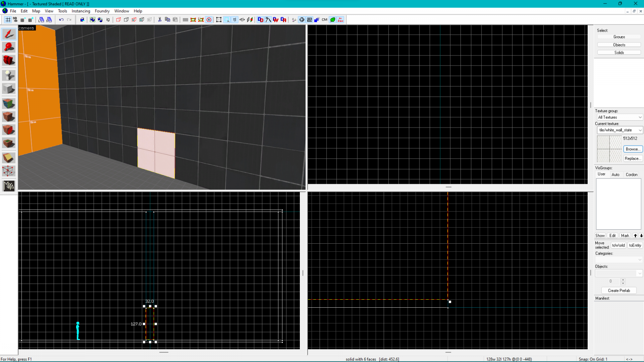Open the Texture Application tool

tap(9, 104)
